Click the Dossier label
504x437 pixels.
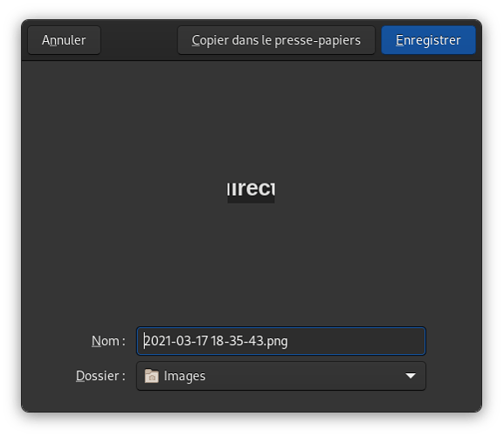coord(100,376)
